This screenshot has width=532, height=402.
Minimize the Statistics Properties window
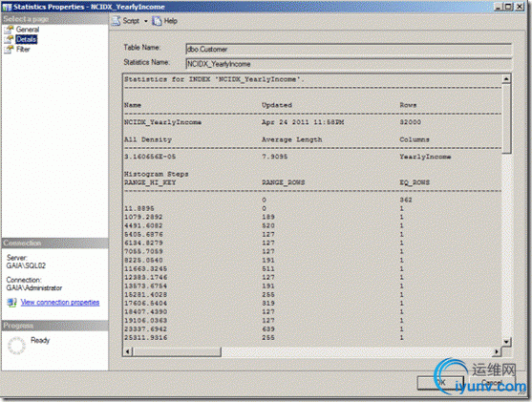point(498,7)
